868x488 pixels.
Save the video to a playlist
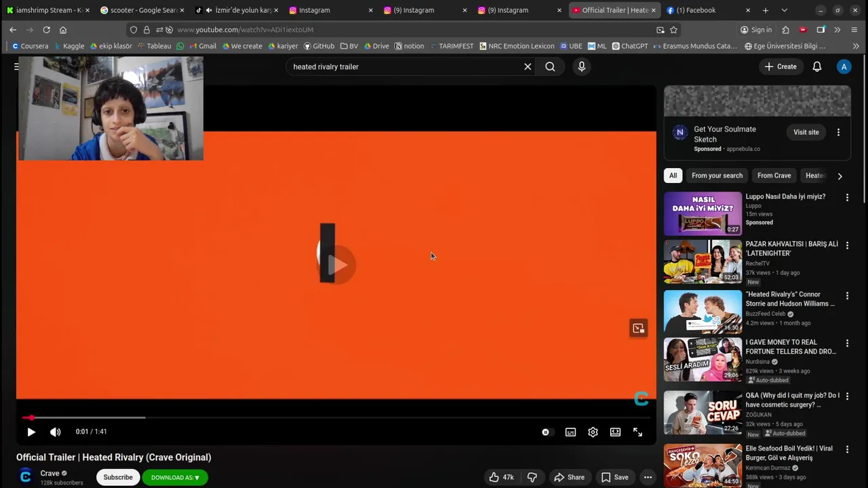614,477
